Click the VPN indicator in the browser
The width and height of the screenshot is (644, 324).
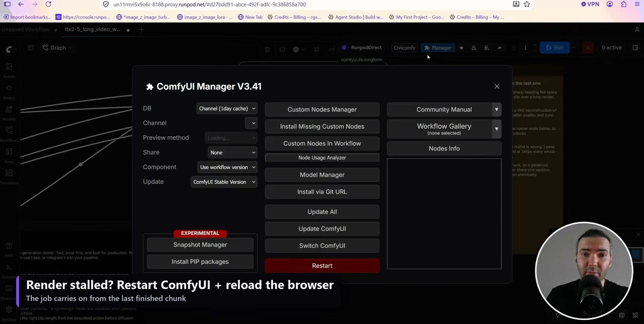(590, 4)
